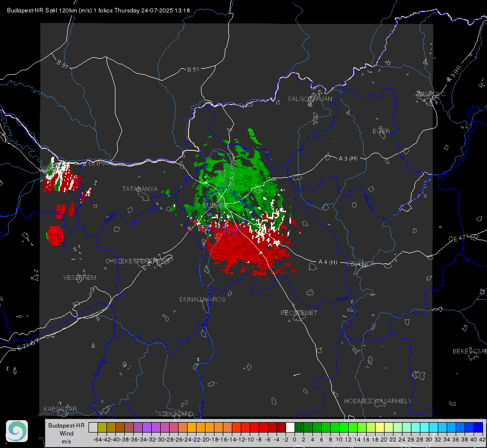
Task: Click the EGER city label
Action: [381, 131]
